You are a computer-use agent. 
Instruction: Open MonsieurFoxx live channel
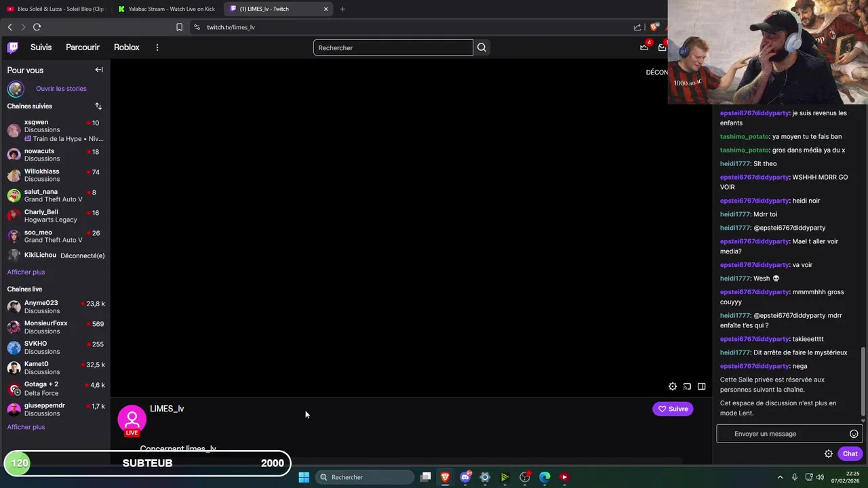[55, 327]
